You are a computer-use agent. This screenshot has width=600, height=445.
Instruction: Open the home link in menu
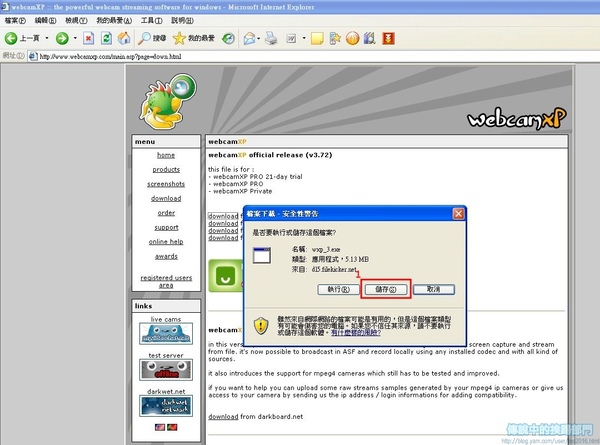166,155
